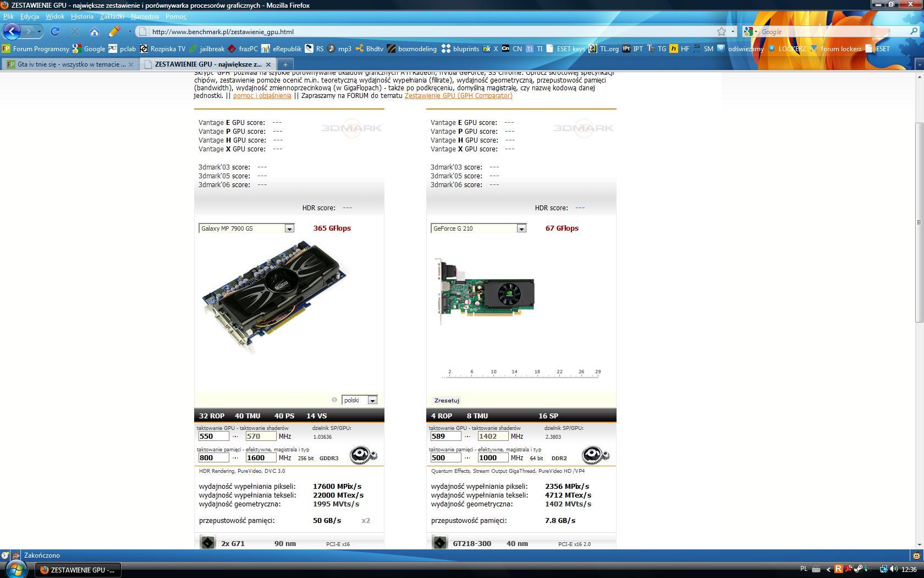924x578 pixels.
Task: Open the Steam tray icon
Action: pyautogui.click(x=858, y=569)
